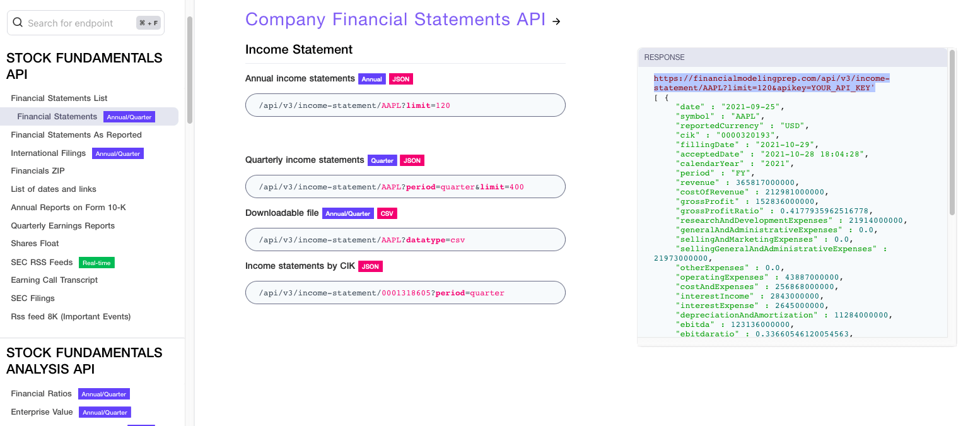The image size is (980, 426).
Task: Click Quarterly income statements label
Action: click(305, 160)
